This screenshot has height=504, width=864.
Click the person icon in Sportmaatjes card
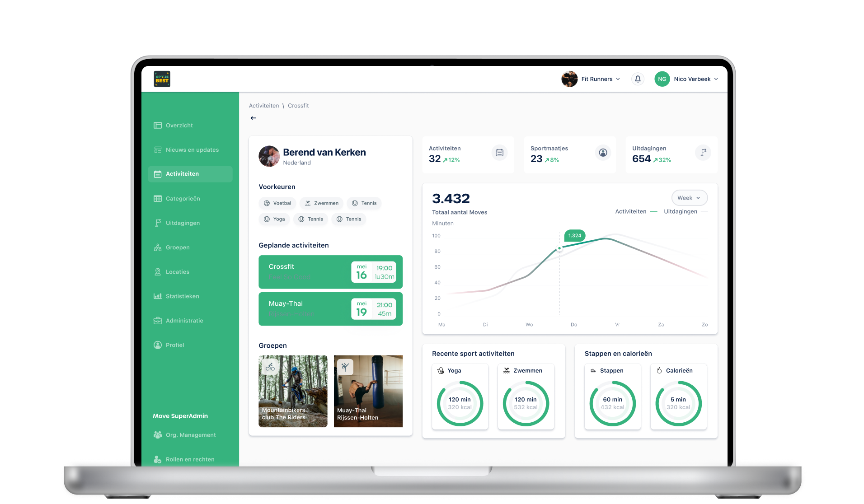pos(603,153)
